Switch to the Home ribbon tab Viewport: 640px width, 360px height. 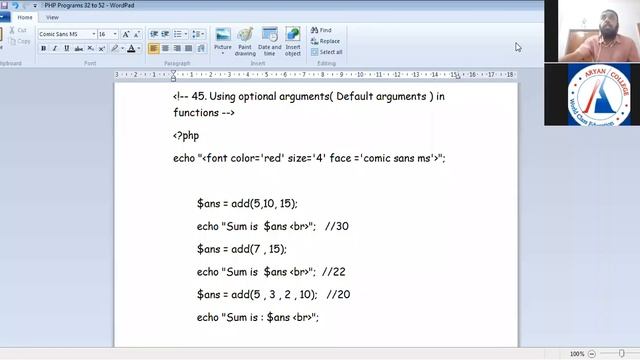(25, 18)
